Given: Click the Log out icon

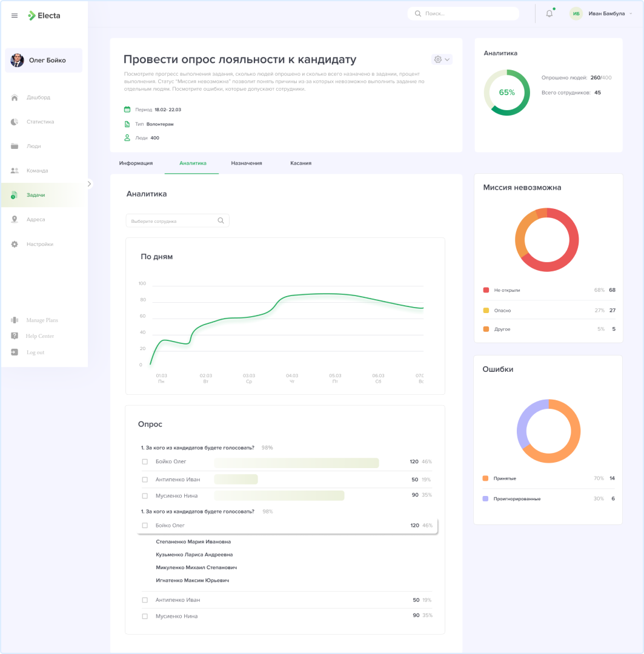Looking at the screenshot, I should pyautogui.click(x=15, y=352).
